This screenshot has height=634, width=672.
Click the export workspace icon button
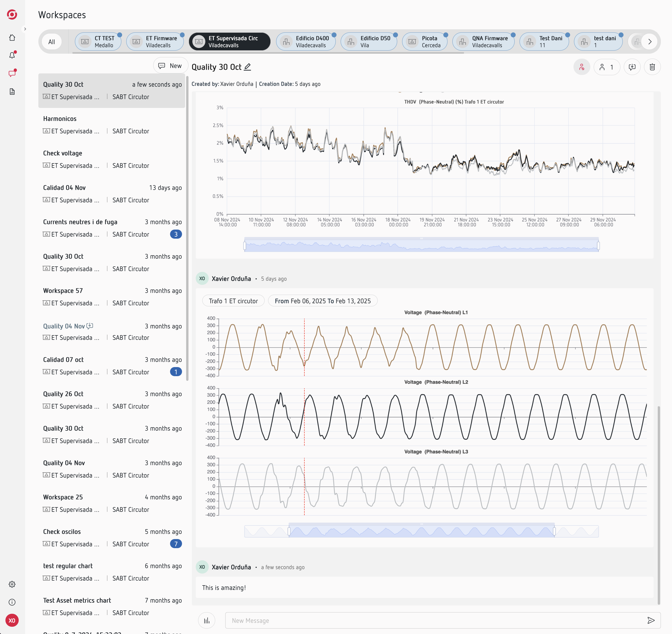pos(632,67)
